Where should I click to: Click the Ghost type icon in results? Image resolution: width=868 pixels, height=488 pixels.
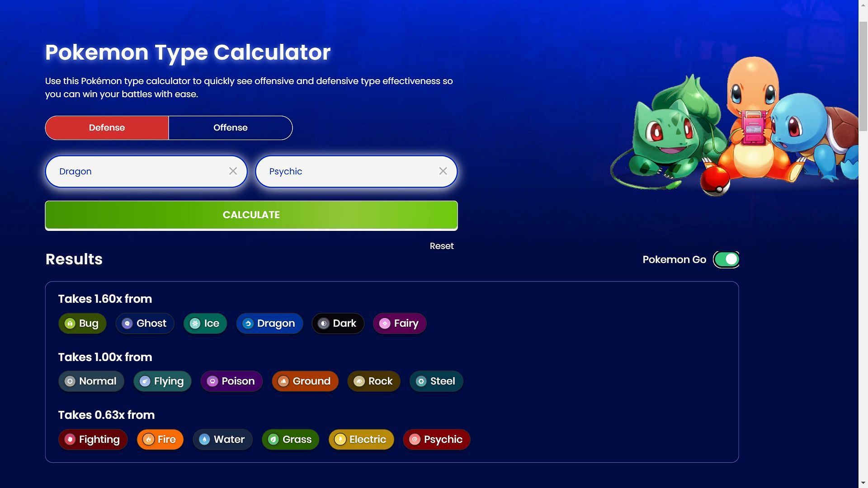[x=126, y=323]
